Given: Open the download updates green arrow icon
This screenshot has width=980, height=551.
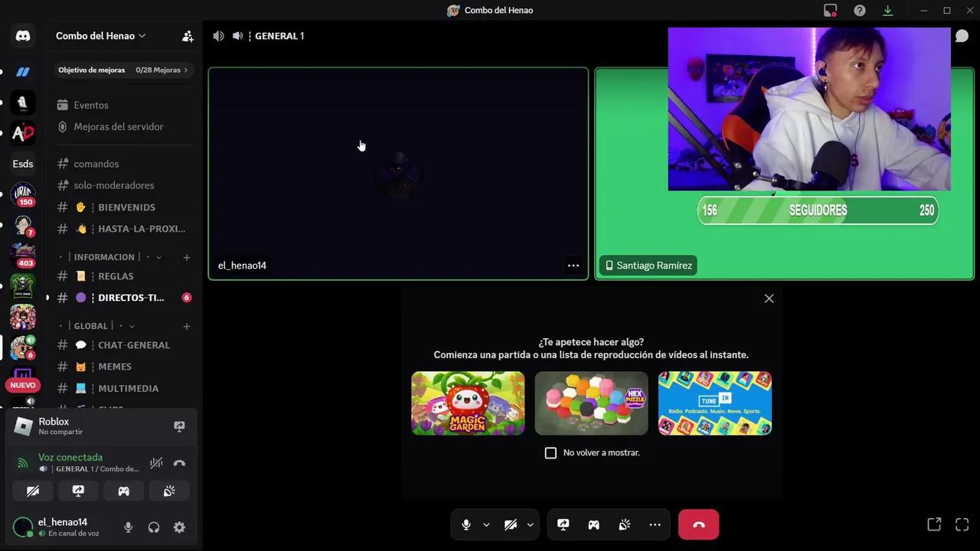Looking at the screenshot, I should click(887, 10).
